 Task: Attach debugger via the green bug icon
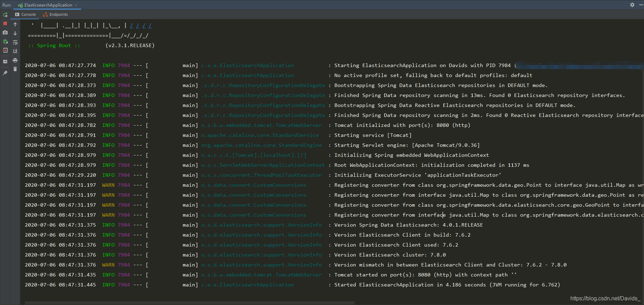(x=5, y=41)
